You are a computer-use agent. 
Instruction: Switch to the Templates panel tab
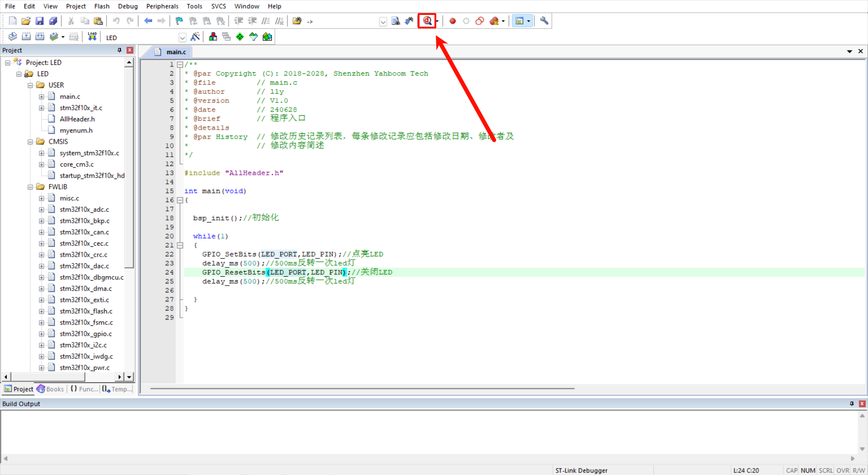point(117,389)
